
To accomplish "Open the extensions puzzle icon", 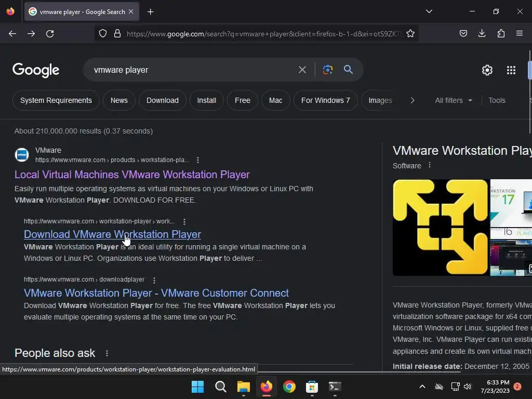I will [501, 33].
